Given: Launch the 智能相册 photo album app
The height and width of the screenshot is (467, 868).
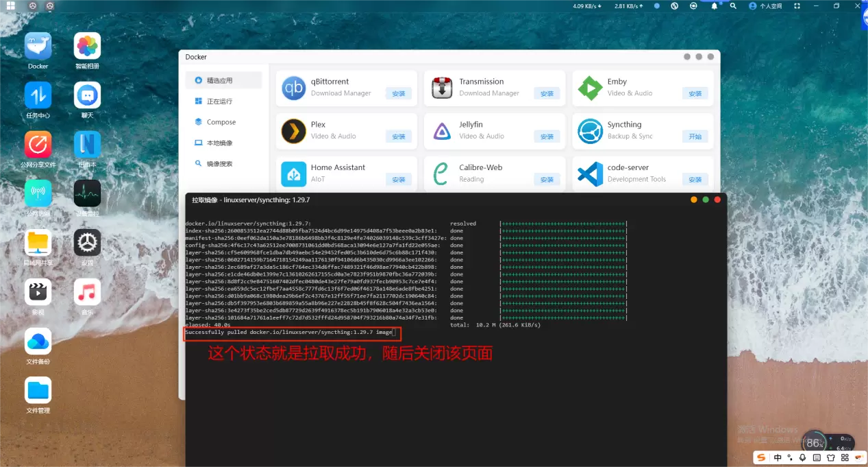Looking at the screenshot, I should [x=87, y=47].
